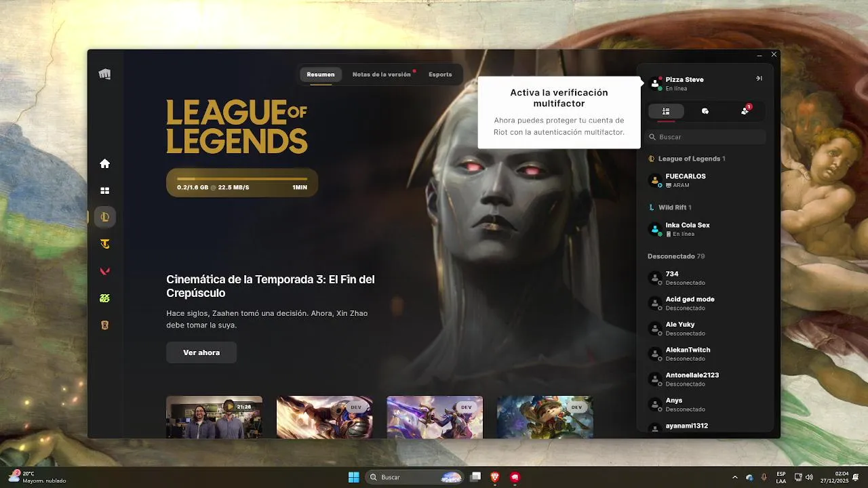868x488 pixels.
Task: Open volume control in system tray
Action: [809, 477]
